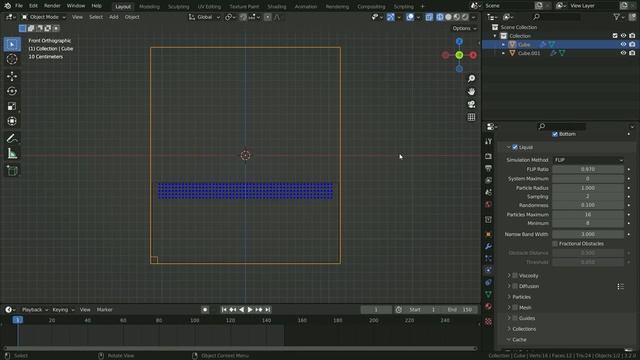Screen dimensions: 640x360
Task: Choose the Rotate tool
Action: [12, 91]
